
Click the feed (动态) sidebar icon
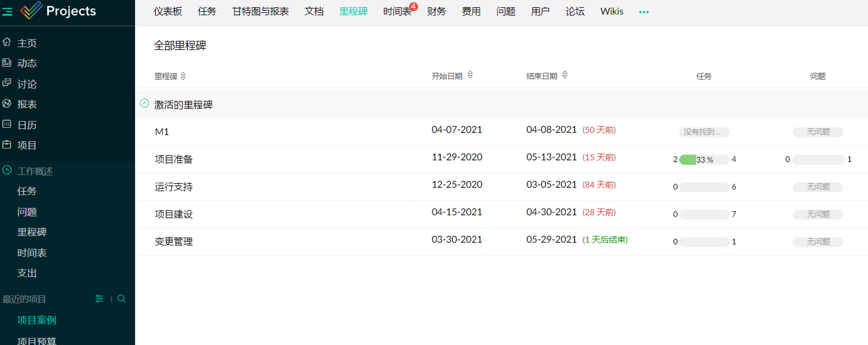tap(7, 62)
